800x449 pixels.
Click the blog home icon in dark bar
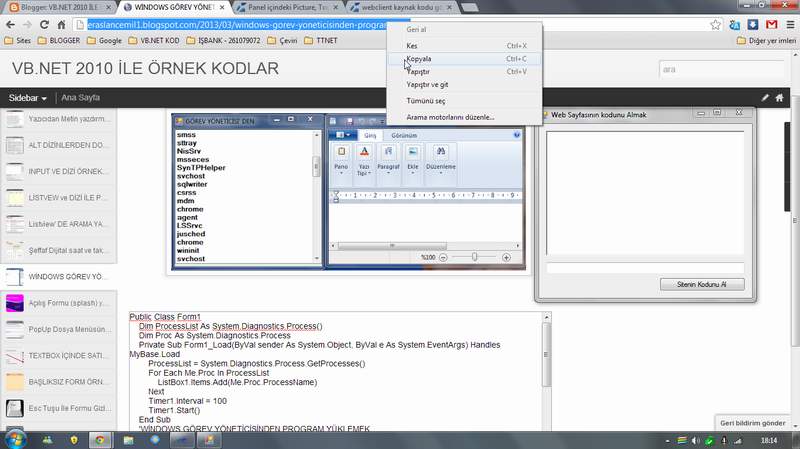(780, 97)
